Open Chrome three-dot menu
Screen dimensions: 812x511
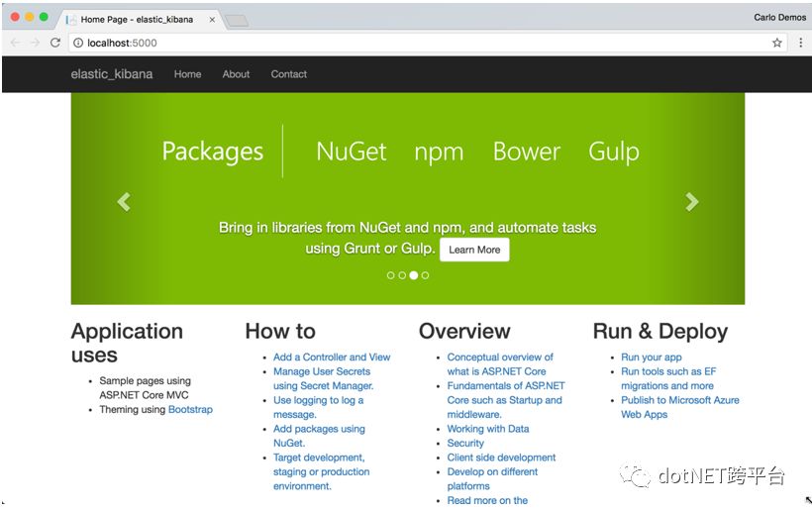800,43
